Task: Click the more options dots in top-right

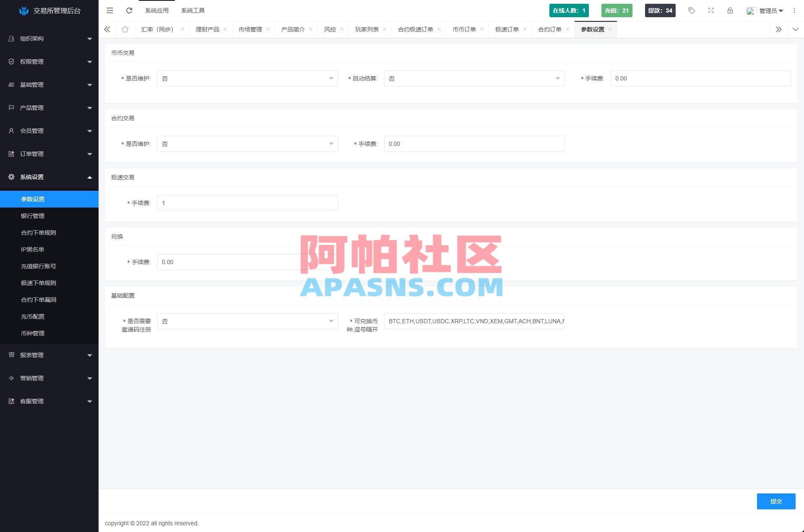Action: click(x=794, y=10)
